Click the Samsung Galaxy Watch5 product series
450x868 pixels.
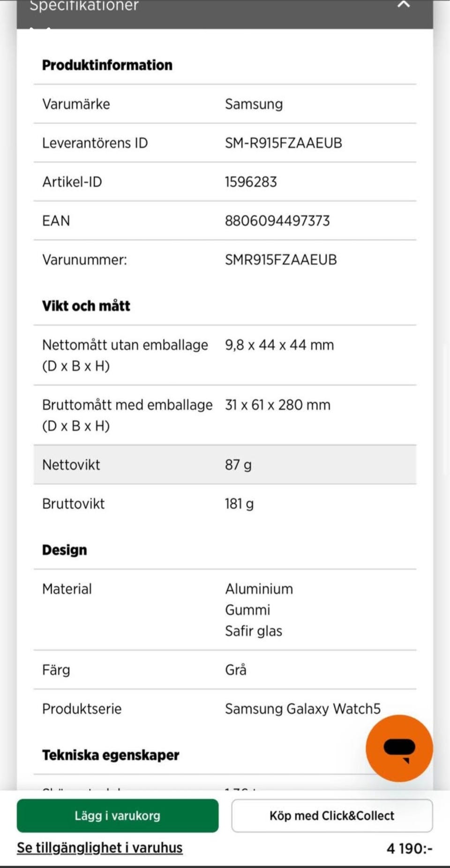[x=303, y=709]
